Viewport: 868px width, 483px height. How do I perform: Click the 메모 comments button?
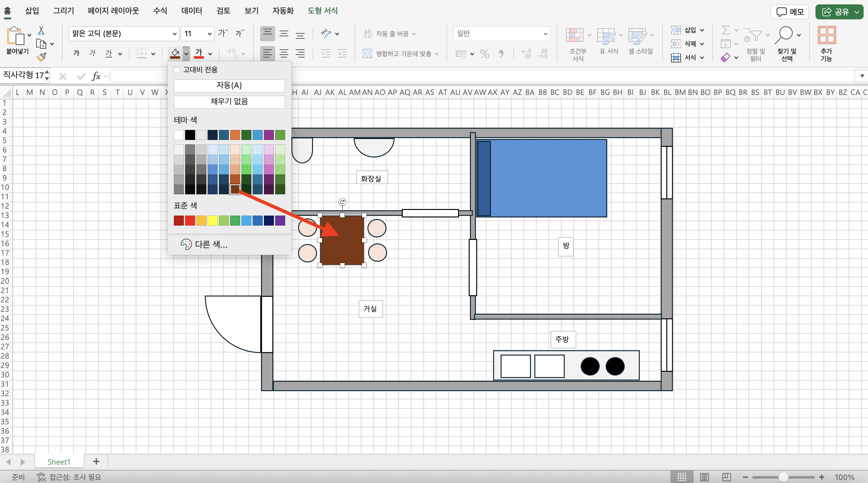[x=790, y=12]
